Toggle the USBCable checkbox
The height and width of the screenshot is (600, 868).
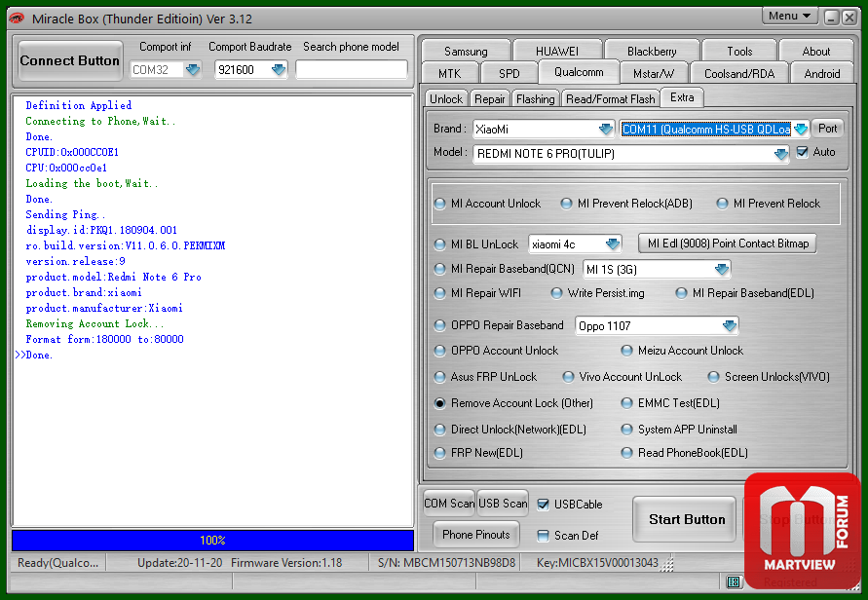tap(544, 505)
